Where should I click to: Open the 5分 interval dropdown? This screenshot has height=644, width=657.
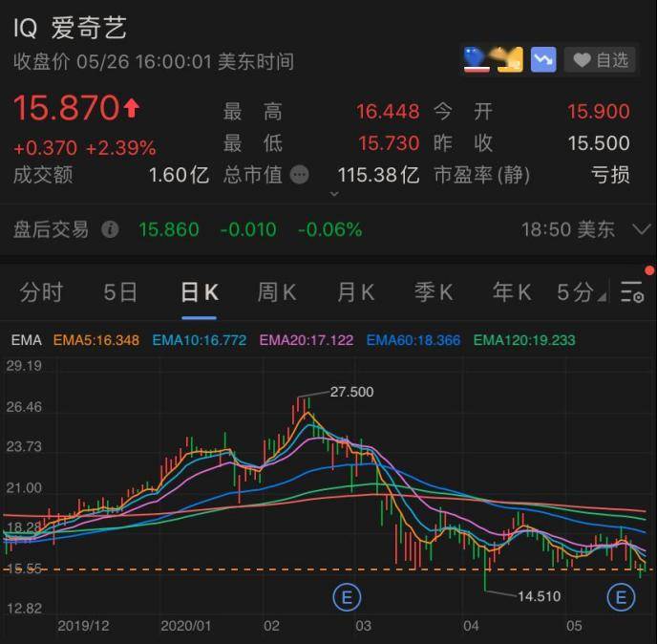[581, 292]
